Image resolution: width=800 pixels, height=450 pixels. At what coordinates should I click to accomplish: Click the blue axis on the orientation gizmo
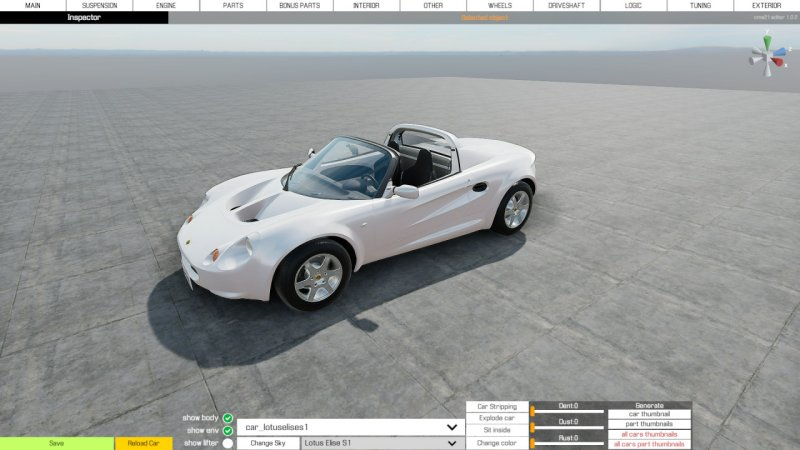point(779,52)
